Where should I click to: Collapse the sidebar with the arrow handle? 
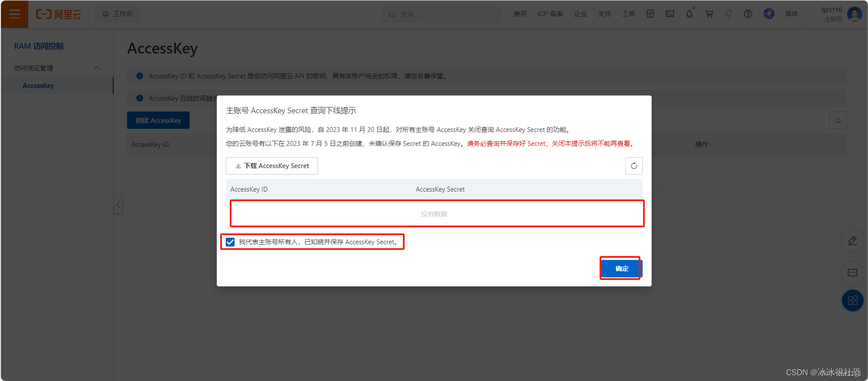pyautogui.click(x=118, y=205)
